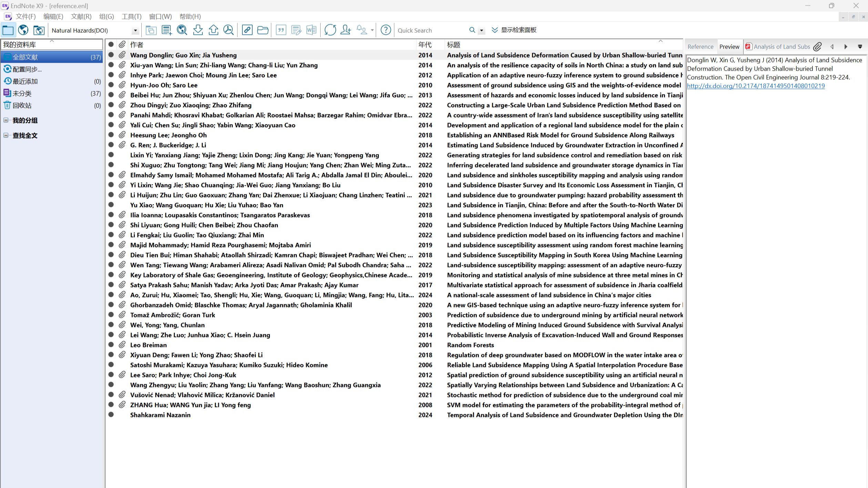The width and height of the screenshot is (868, 488).
Task: Open the Natural Hazards(DOI) output style dropdown
Action: [135, 31]
